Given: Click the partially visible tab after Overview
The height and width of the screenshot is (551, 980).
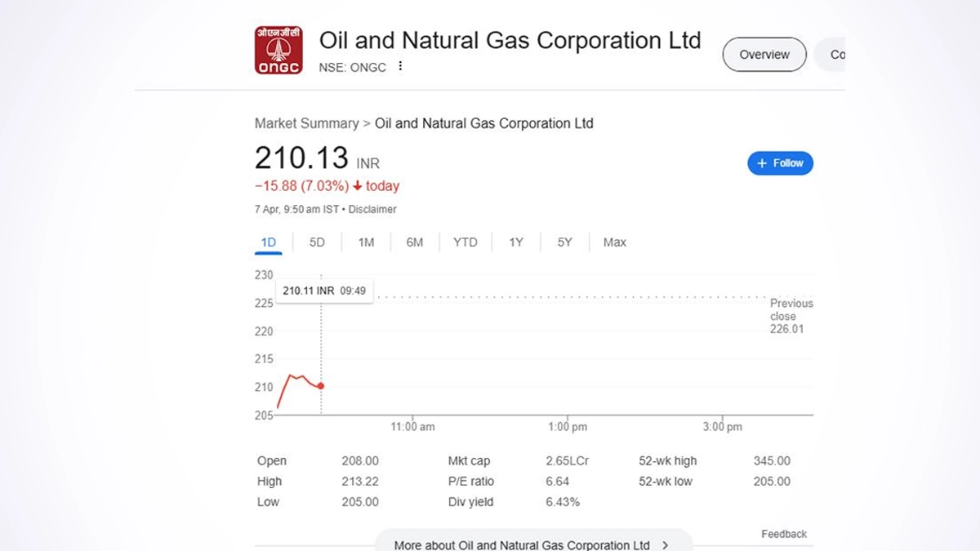Looking at the screenshot, I should click(x=833, y=55).
